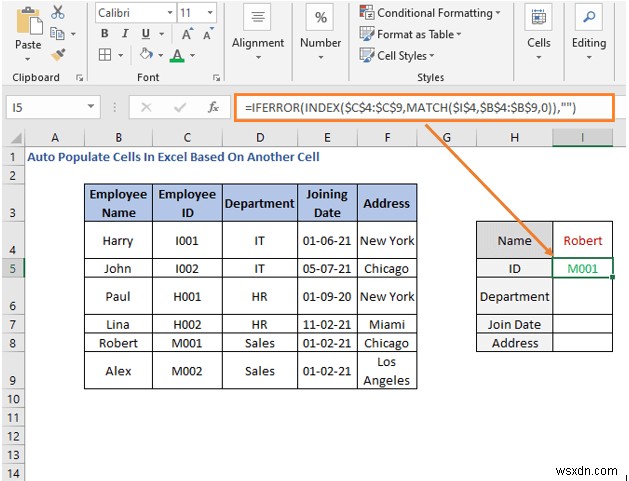Image resolution: width=629 pixels, height=481 pixels.
Task: Click the Alex name cell
Action: [118, 371]
